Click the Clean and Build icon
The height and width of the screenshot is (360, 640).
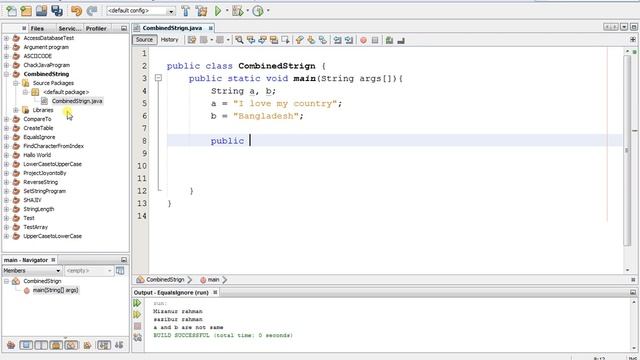201,11
